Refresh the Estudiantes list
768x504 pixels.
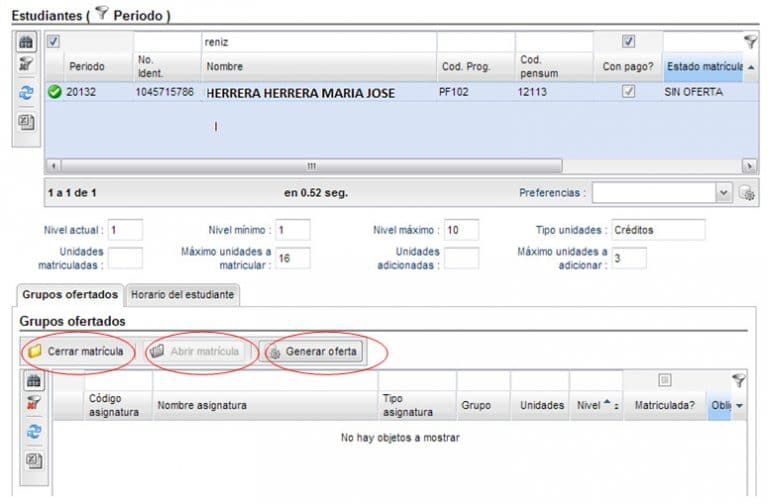(x=27, y=94)
